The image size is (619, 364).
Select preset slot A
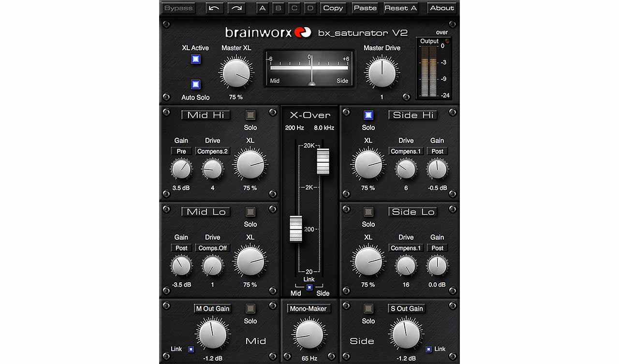[262, 8]
